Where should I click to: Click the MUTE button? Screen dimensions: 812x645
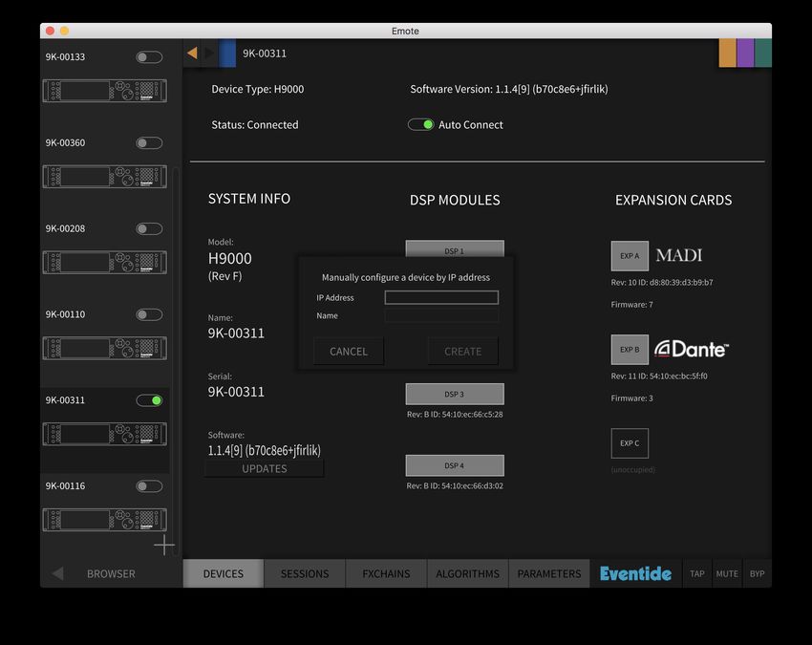[727, 573]
